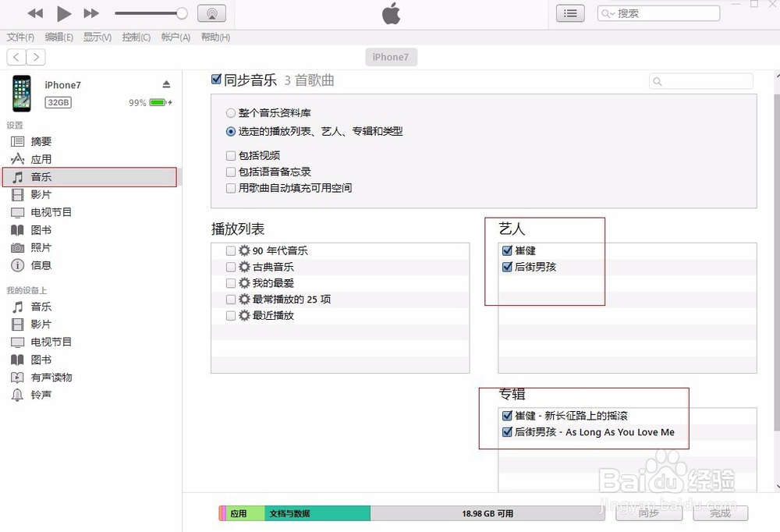Click the fast forward next track button
The image size is (780, 532).
pyautogui.click(x=91, y=13)
